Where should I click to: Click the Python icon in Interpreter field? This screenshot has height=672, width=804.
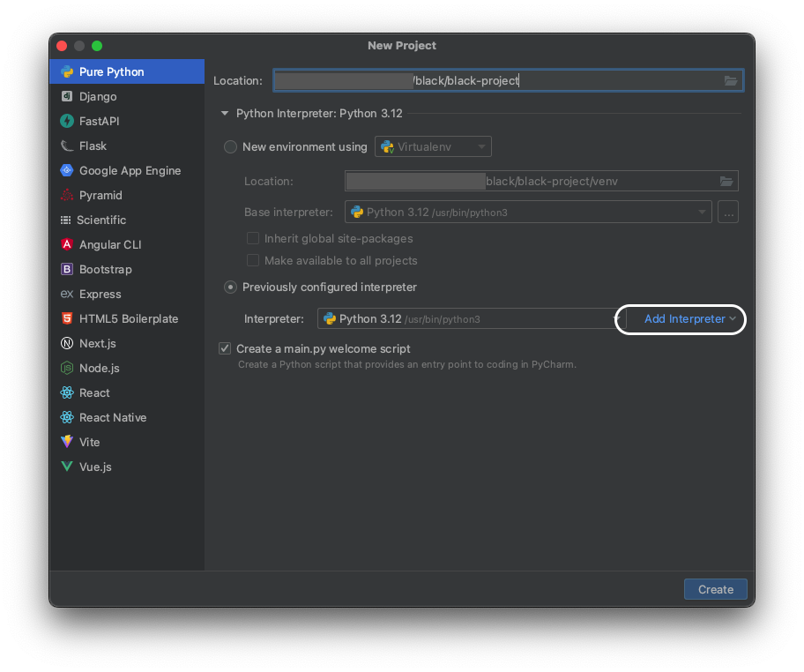pos(330,319)
